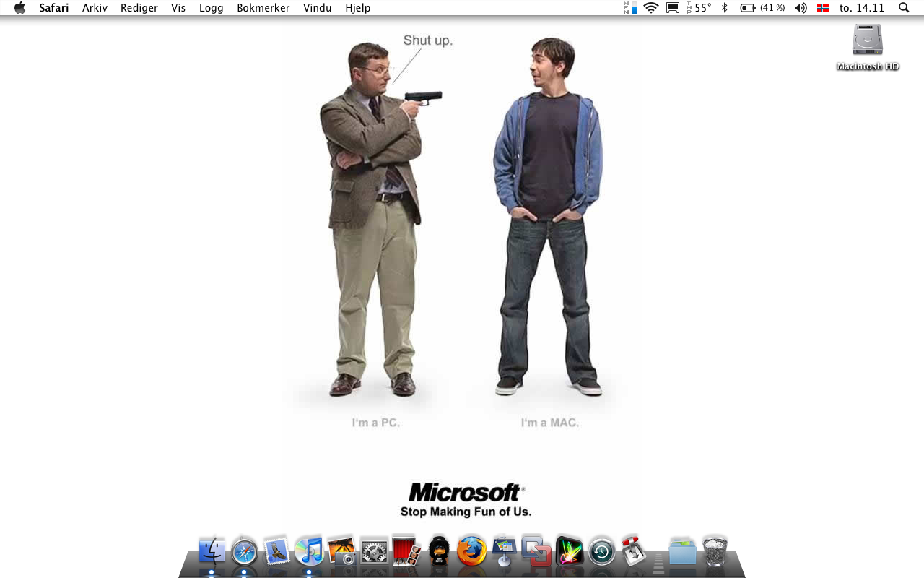The height and width of the screenshot is (578, 924).
Task: Open the Rediger menu
Action: [x=139, y=8]
